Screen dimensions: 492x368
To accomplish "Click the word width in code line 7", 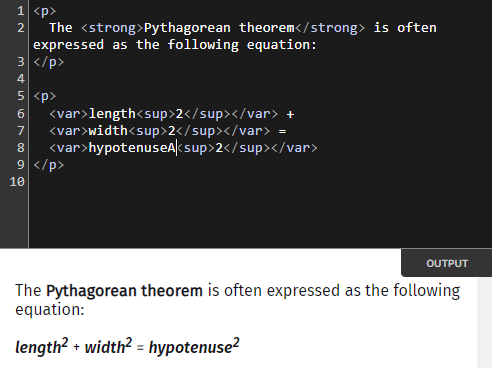I will (108, 131).
